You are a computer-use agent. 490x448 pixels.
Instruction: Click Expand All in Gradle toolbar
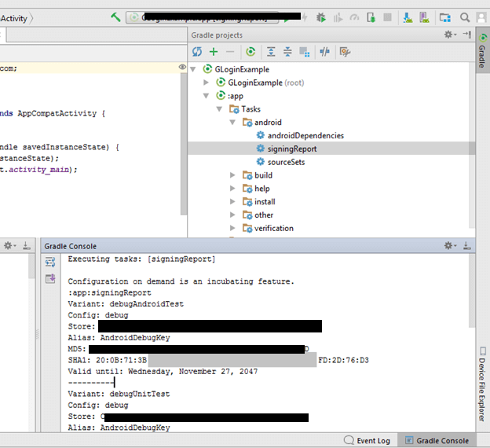point(271,52)
